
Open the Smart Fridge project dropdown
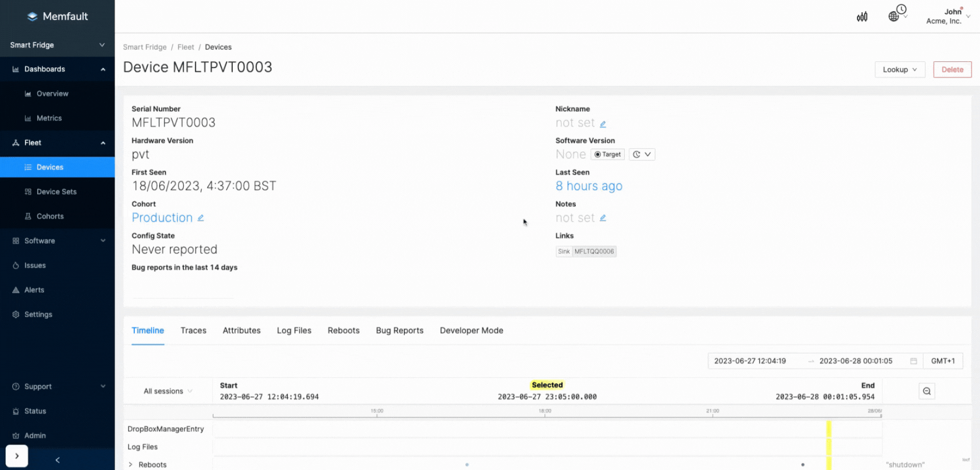[x=57, y=45]
